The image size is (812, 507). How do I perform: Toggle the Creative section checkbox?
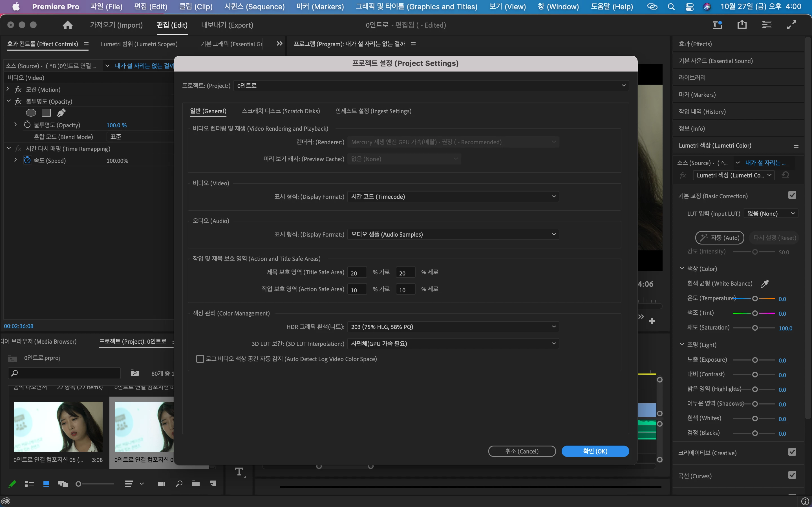pyautogui.click(x=792, y=452)
